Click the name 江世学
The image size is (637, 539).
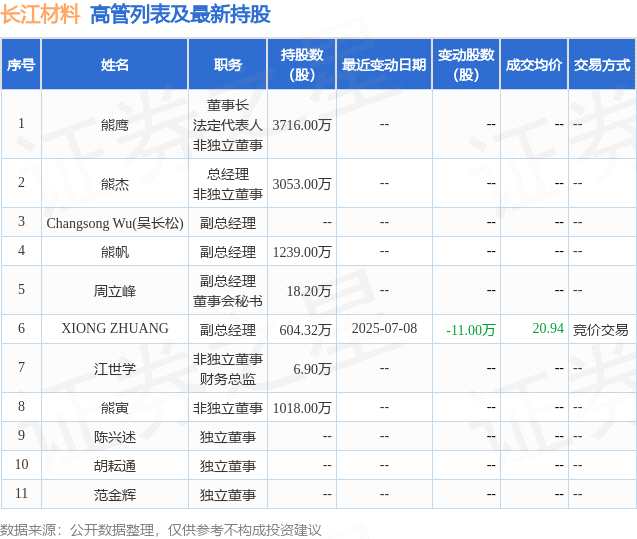tap(115, 369)
